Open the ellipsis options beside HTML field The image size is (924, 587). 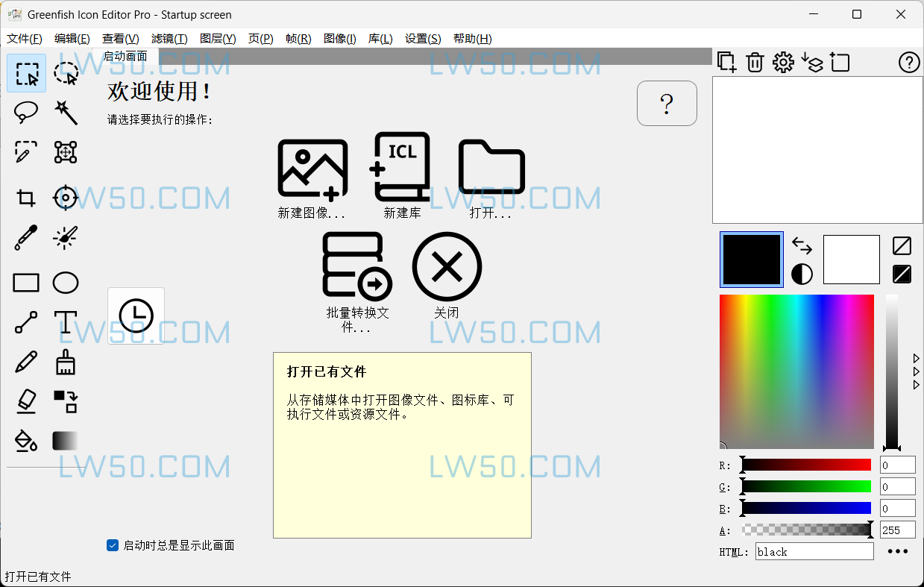[898, 551]
